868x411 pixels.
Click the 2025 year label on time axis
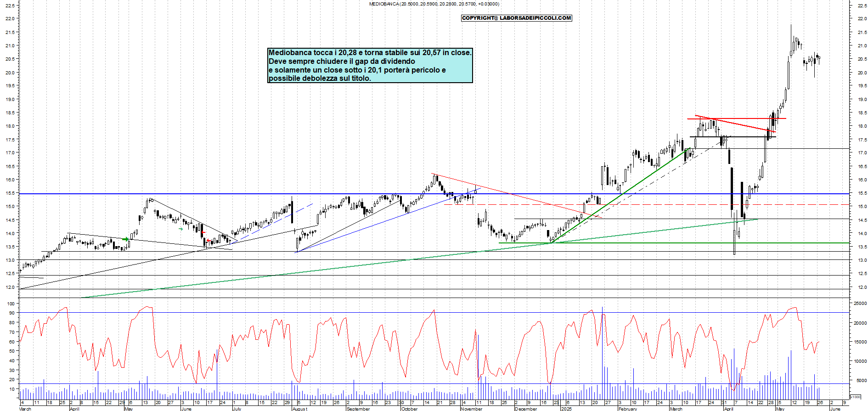[x=566, y=409]
